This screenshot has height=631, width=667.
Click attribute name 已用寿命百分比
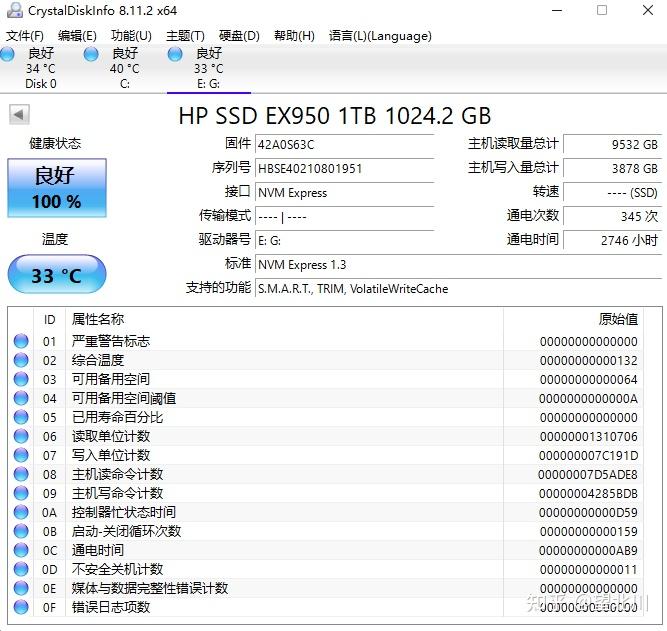pyautogui.click(x=117, y=417)
